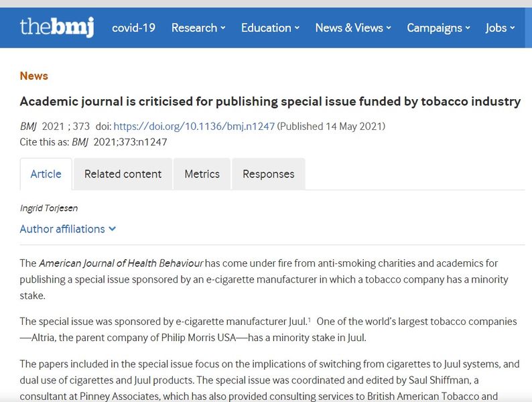Click footnote reference 1 after Juul
Viewport: 532px width, 402px height.
[x=309, y=320]
